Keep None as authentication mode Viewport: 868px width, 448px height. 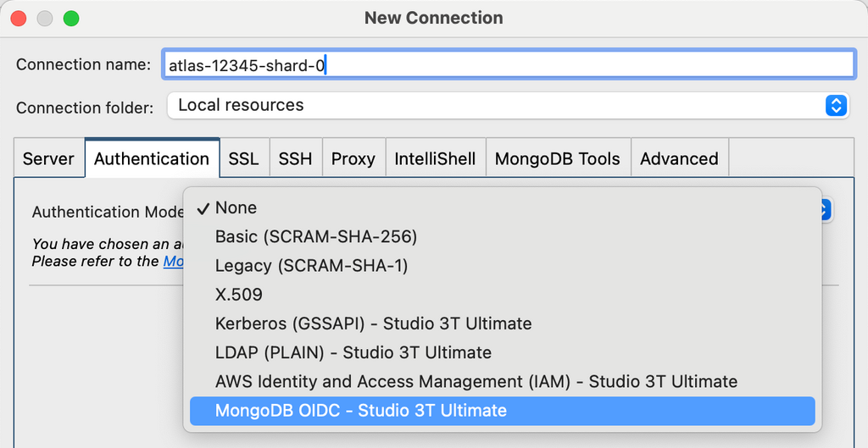(236, 207)
